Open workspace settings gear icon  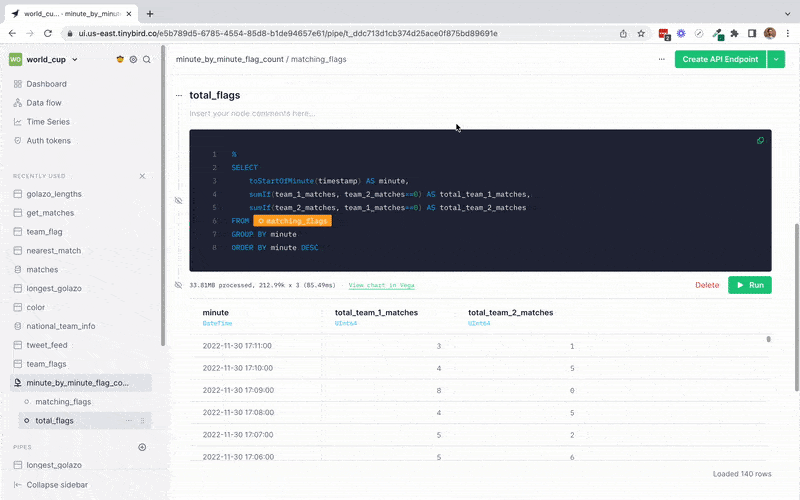[x=133, y=60]
